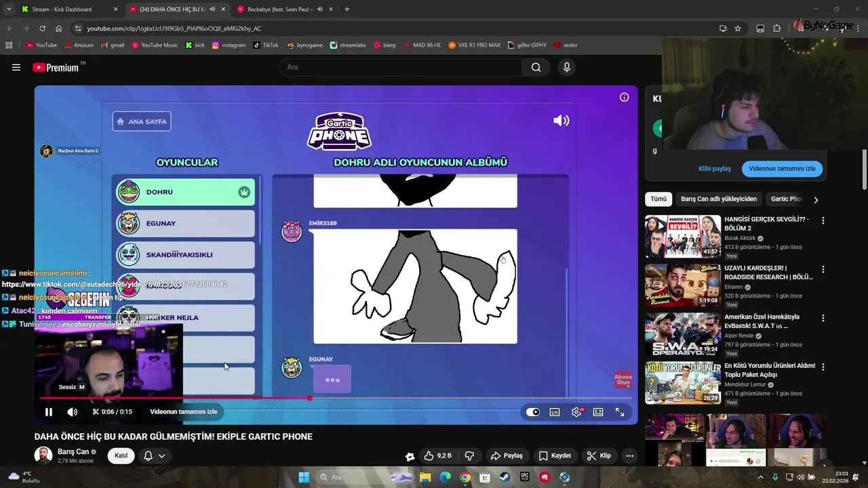Show hidden system tray icons
The image size is (868, 488).
(x=761, y=477)
